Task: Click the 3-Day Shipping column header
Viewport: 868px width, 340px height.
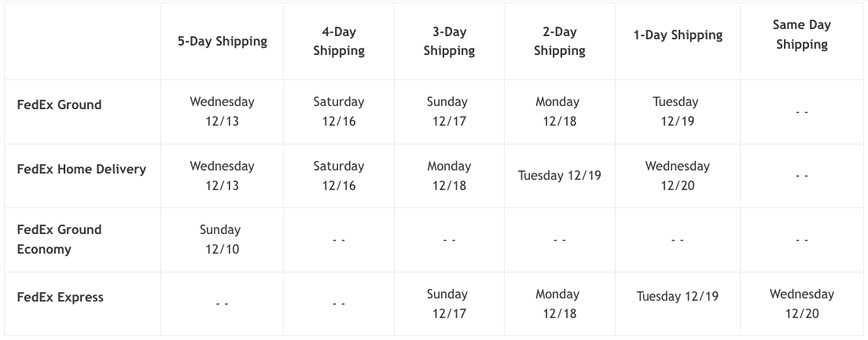Action: [449, 42]
